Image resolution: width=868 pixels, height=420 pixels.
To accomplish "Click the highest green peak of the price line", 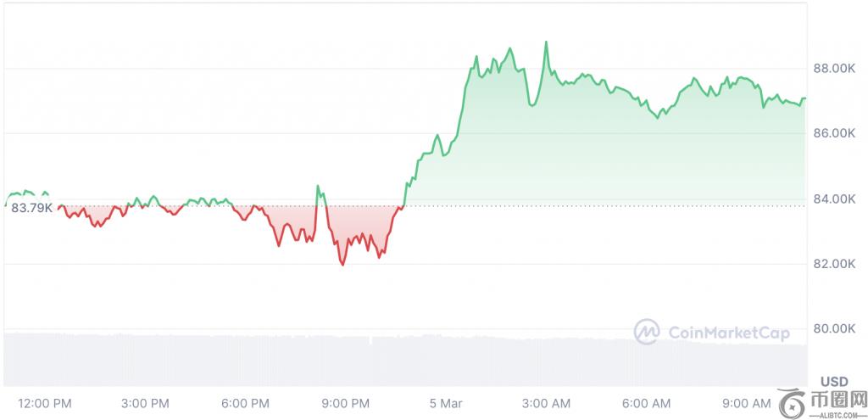I will [x=546, y=42].
